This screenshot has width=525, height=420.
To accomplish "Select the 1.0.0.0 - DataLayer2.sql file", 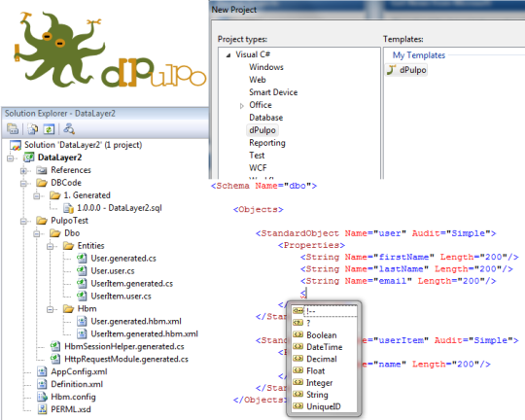I will (120, 208).
